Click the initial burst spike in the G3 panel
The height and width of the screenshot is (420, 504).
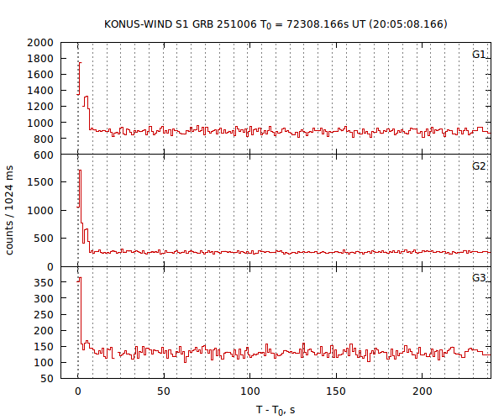[79, 278]
